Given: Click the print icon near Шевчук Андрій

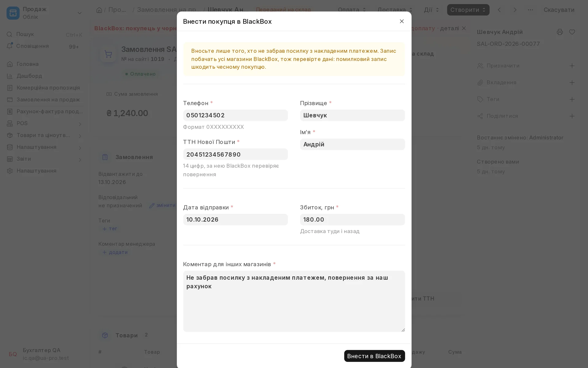Looking at the screenshot, I should click(x=560, y=32).
